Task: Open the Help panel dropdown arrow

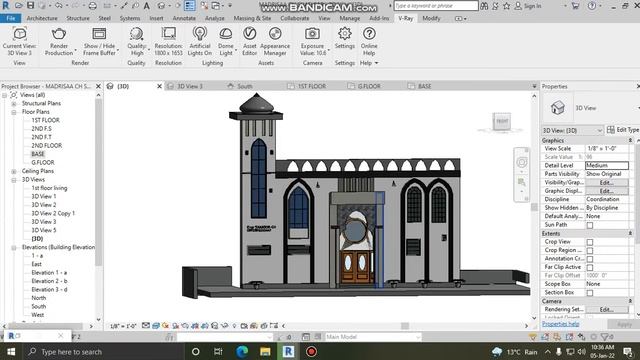Action: (x=376, y=63)
